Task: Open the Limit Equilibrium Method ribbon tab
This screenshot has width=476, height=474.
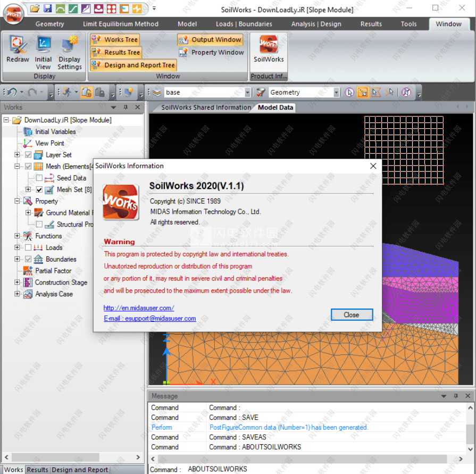Action: [121, 24]
